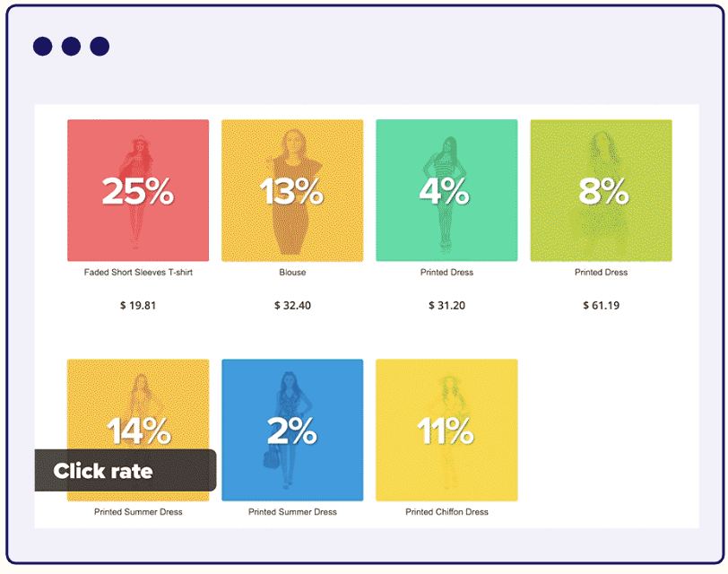
Task: Click the $ 32.40 price text
Action: tap(292, 306)
